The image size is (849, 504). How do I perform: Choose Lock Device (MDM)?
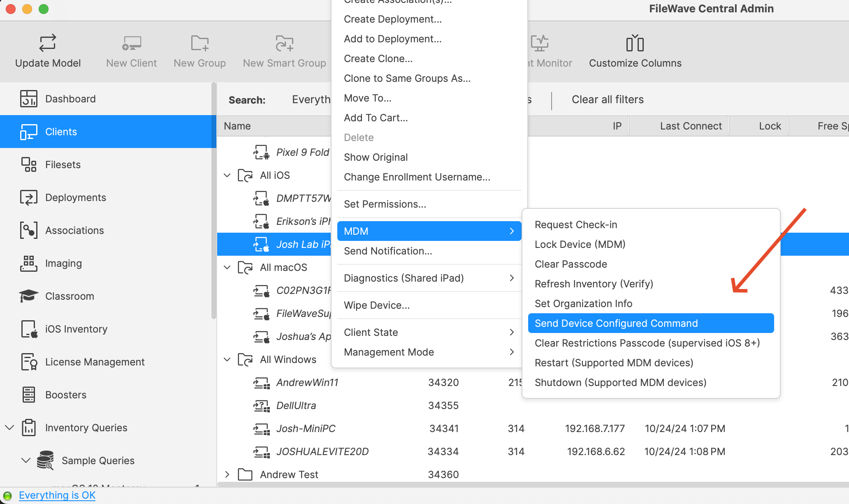click(x=651, y=245)
